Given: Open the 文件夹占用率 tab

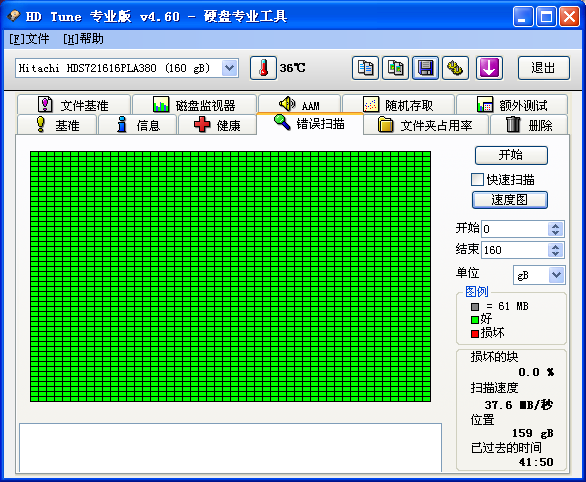Looking at the screenshot, I should (x=426, y=125).
